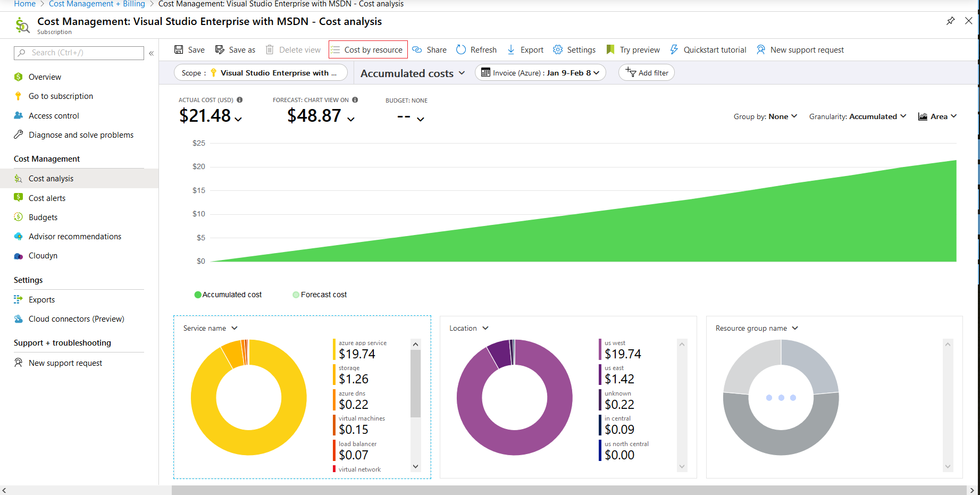Click the Cloudyn icon in sidebar
The image size is (980, 495).
pos(19,256)
